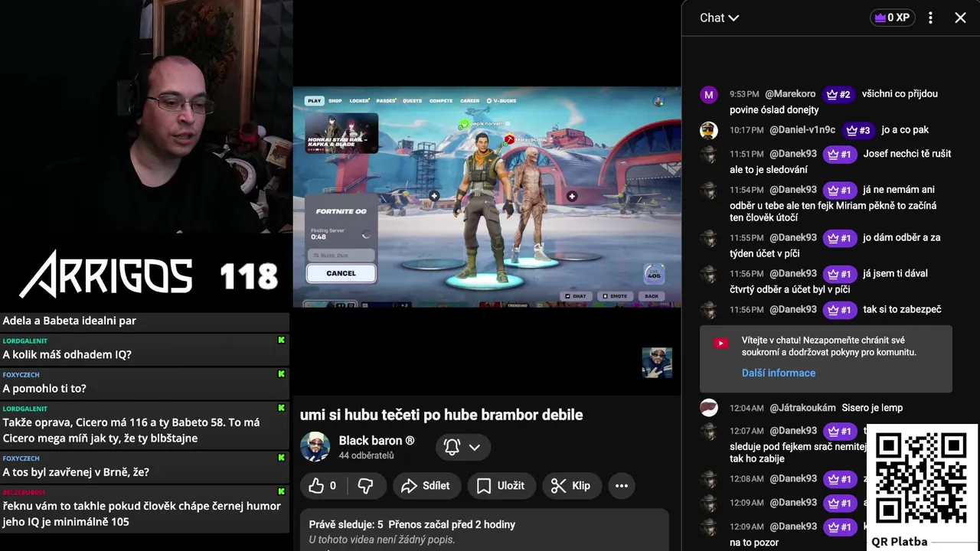Open chat options three-dot menu
Viewport: 980px width, 551px height.
[930, 18]
